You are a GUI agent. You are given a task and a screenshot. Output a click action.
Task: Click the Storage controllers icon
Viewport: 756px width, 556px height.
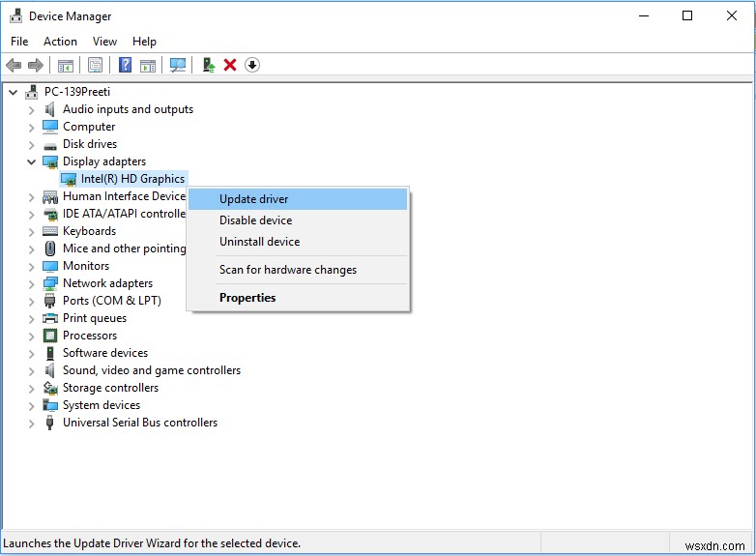coord(50,388)
